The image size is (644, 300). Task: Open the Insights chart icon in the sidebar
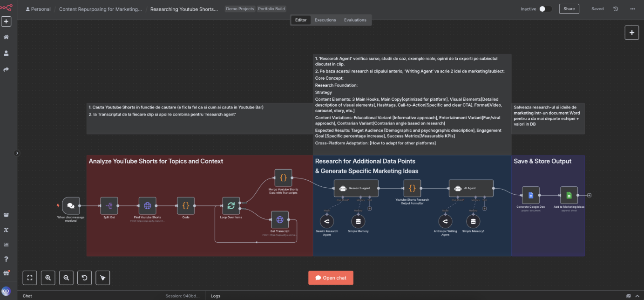(6, 245)
